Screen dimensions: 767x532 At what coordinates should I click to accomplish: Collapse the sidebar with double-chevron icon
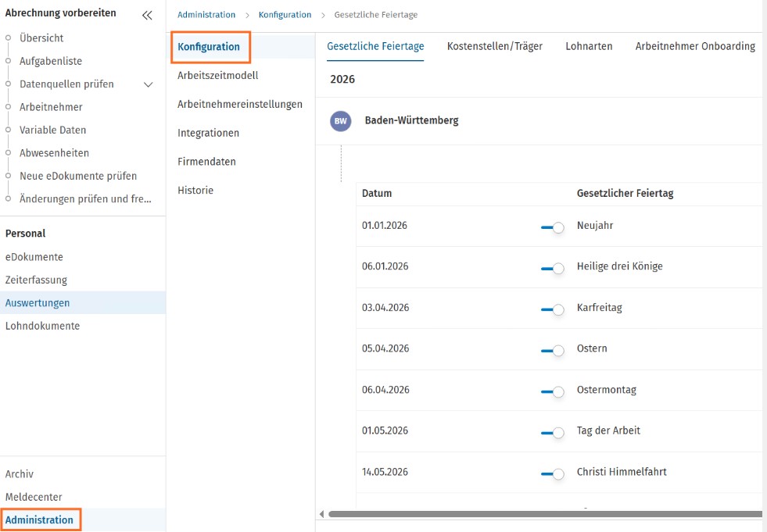click(147, 16)
